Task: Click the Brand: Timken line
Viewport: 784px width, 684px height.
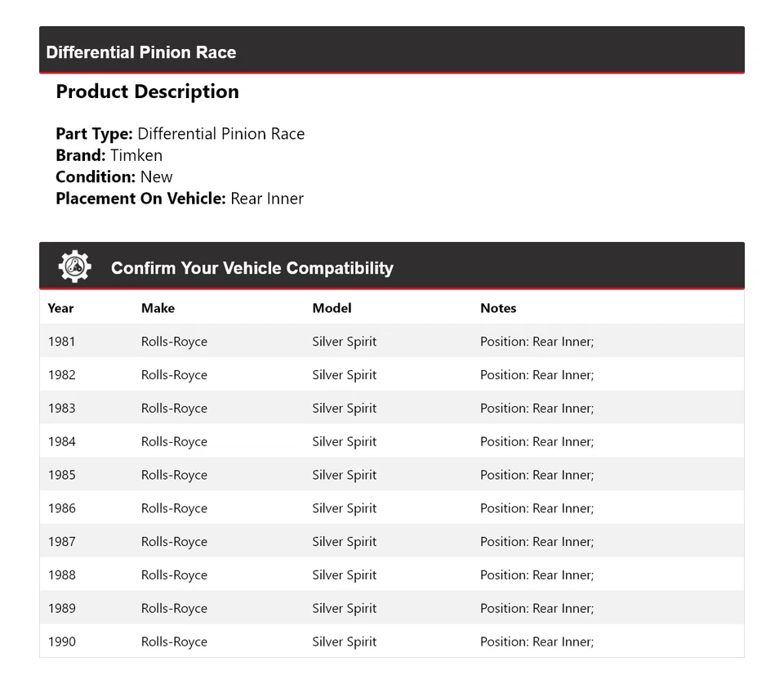Action: (x=109, y=155)
